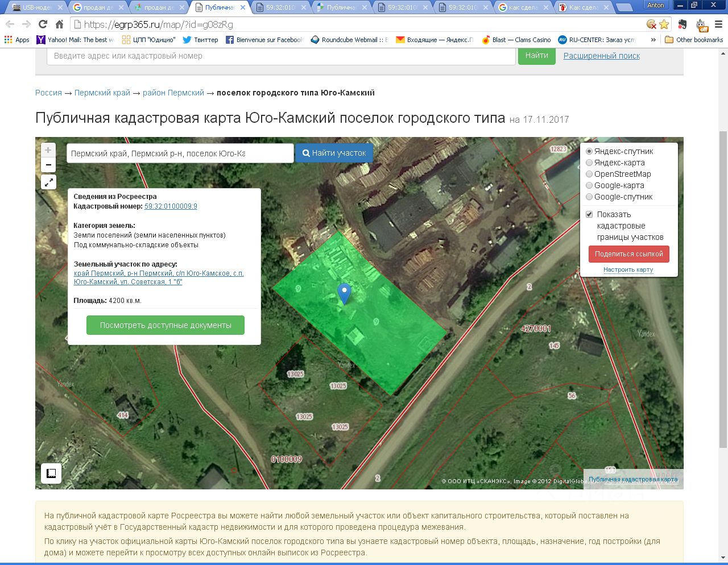Image resolution: width=728 pixels, height=565 pixels.
Task: Bookmark this page with the star
Action: pyautogui.click(x=664, y=24)
